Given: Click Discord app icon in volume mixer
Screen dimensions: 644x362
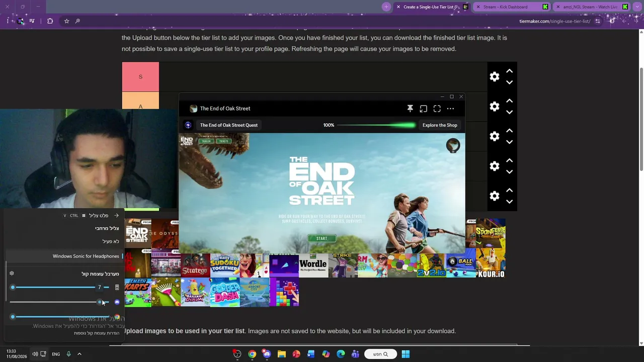Looking at the screenshot, I should tap(117, 302).
